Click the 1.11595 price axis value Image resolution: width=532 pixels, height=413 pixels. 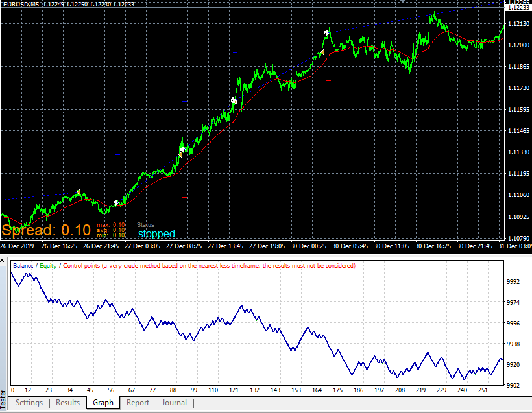tap(518, 110)
